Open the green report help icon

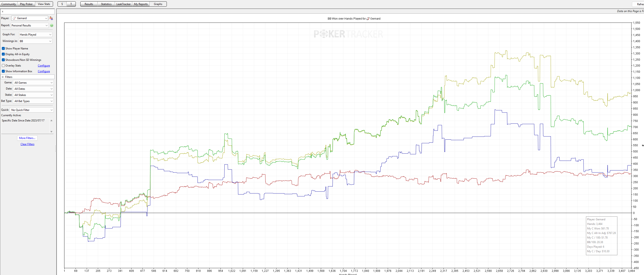click(52, 26)
